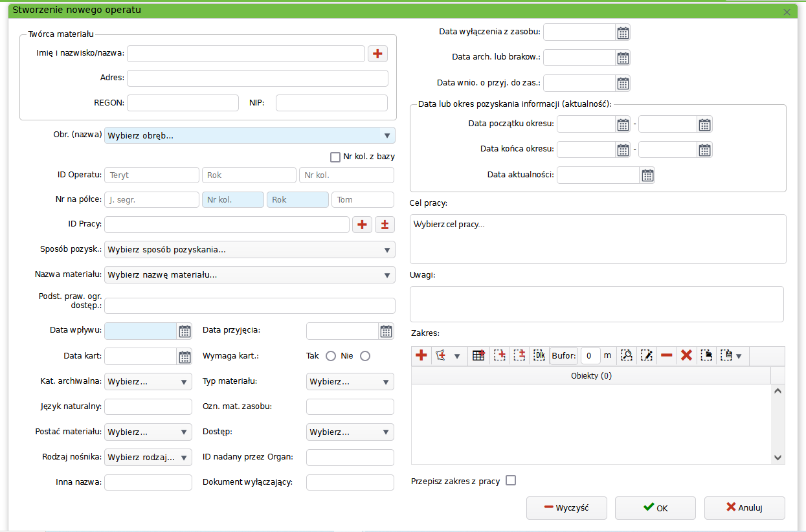Viewport: 806px width, 532px height.
Task: Expand the 'Sposób pozysk.' dropdown
Action: tap(249, 250)
